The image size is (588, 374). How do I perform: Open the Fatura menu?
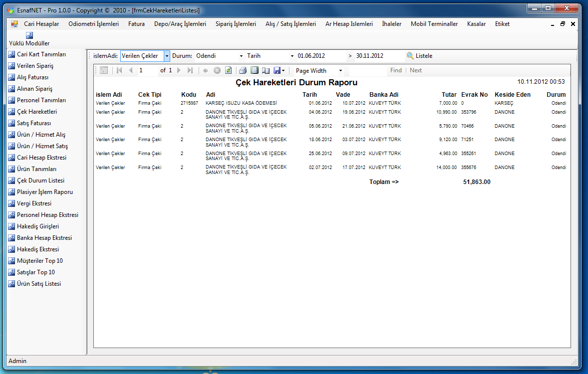pos(136,24)
